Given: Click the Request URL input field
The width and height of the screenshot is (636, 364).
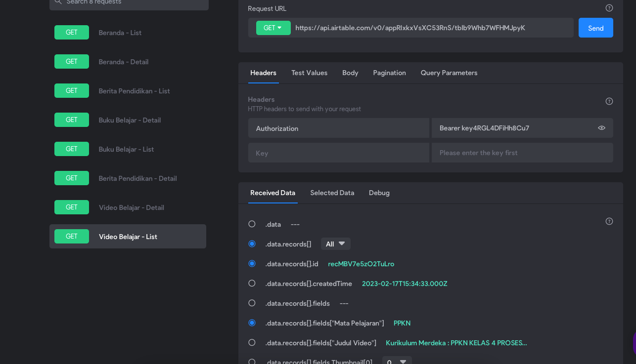Looking at the screenshot, I should pyautogui.click(x=432, y=28).
